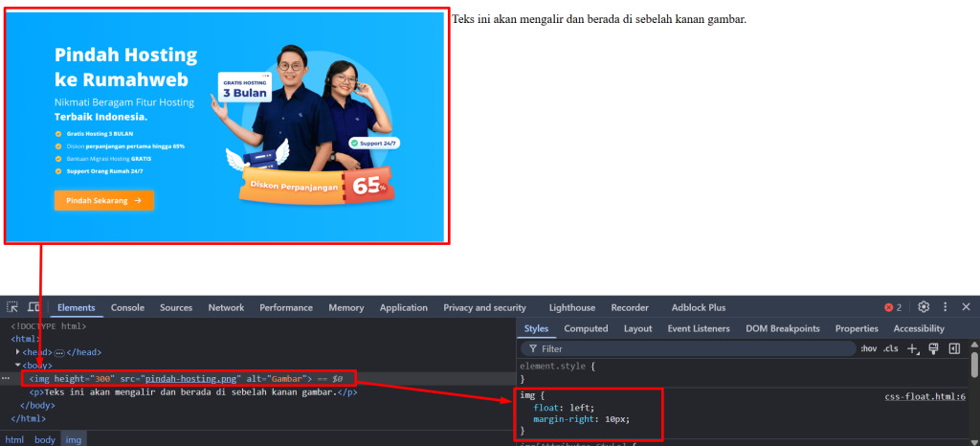The height and width of the screenshot is (446, 980).
Task: Click the red error count indicator
Action: (893, 307)
